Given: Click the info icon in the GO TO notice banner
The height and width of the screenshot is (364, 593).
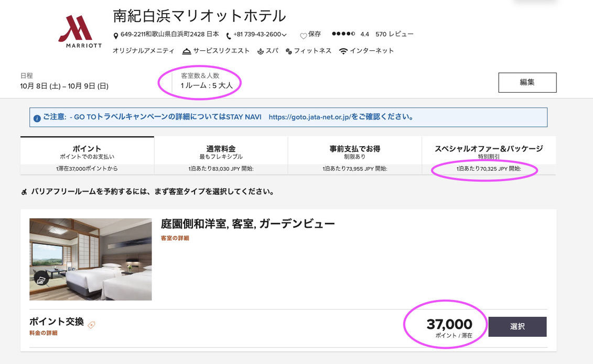Looking at the screenshot, I should click(x=37, y=117).
